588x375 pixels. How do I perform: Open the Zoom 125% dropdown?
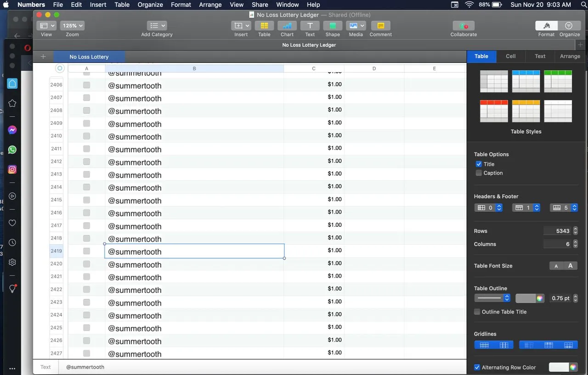coord(73,26)
